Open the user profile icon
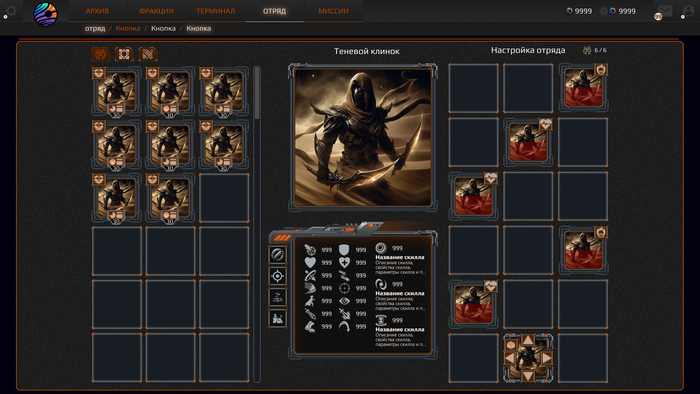This screenshot has width=700, height=394. tap(689, 11)
